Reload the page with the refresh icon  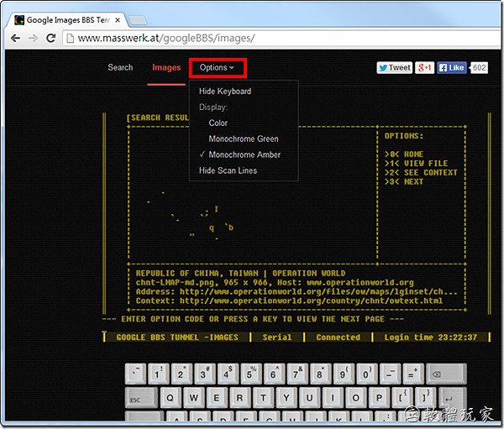pos(50,39)
